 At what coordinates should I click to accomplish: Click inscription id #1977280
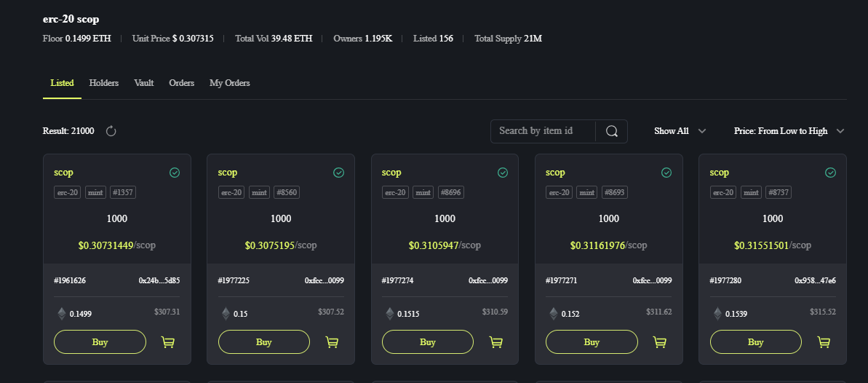pos(725,280)
